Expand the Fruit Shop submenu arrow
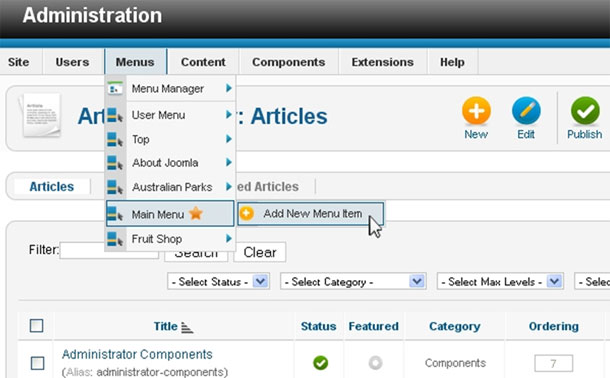 click(229, 238)
